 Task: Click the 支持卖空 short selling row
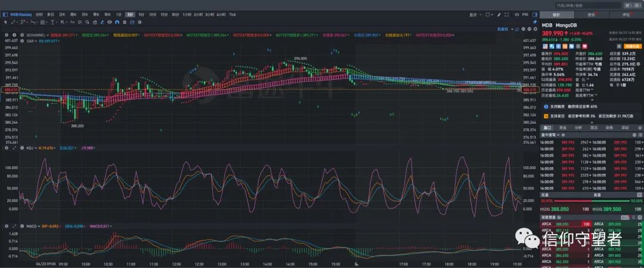[592, 116]
